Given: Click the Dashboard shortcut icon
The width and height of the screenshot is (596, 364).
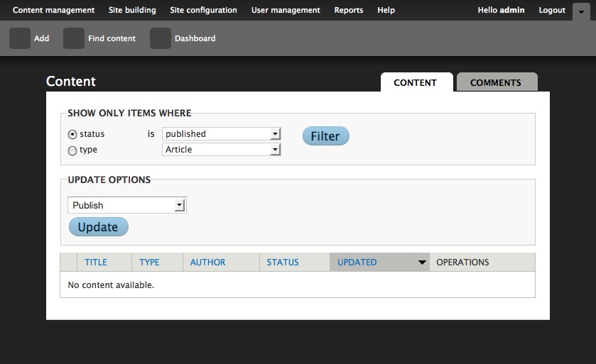Looking at the screenshot, I should point(161,38).
